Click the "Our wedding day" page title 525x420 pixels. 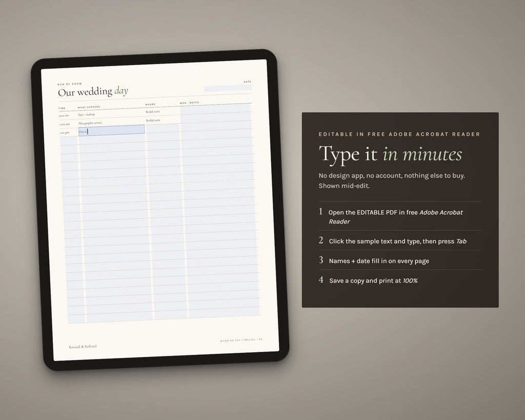coord(93,91)
